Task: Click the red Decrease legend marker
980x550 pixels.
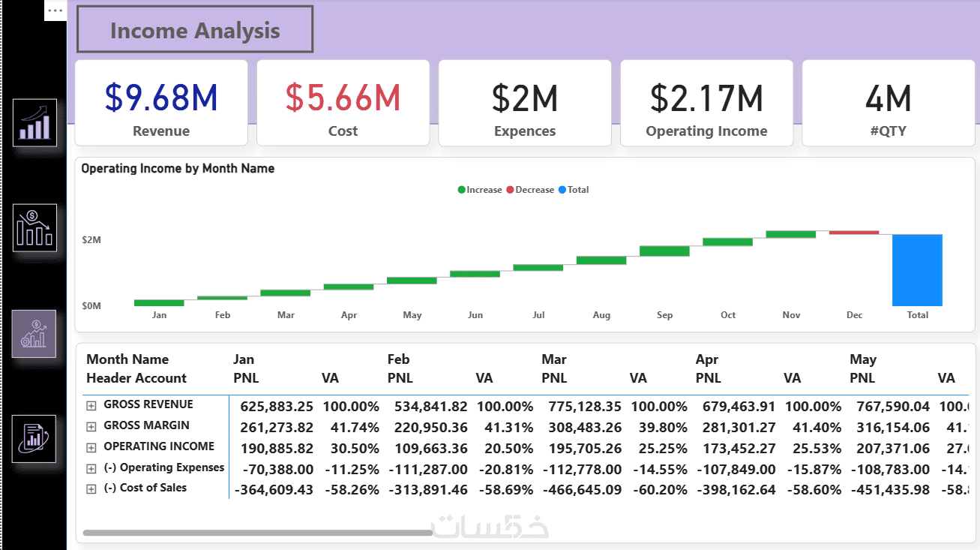Action: pos(511,190)
